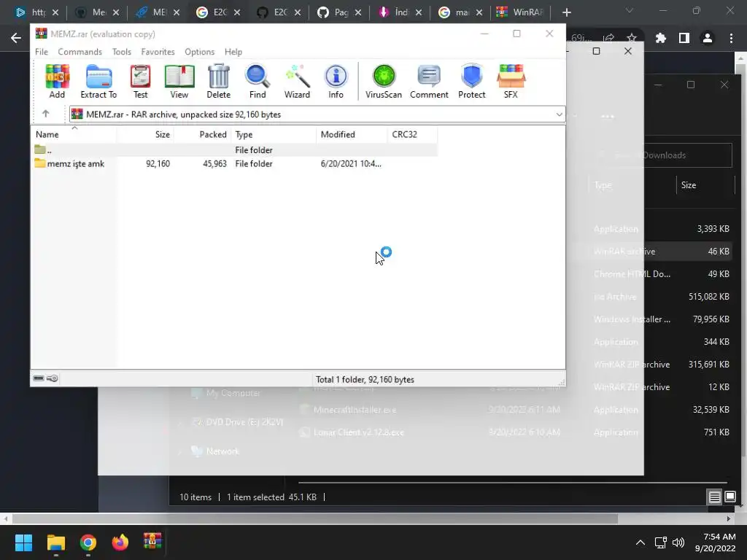
Task: Start VirusScan on the archive
Action: click(x=384, y=81)
